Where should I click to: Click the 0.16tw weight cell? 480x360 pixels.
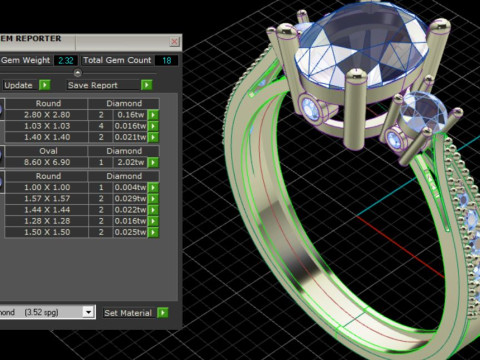pos(130,115)
